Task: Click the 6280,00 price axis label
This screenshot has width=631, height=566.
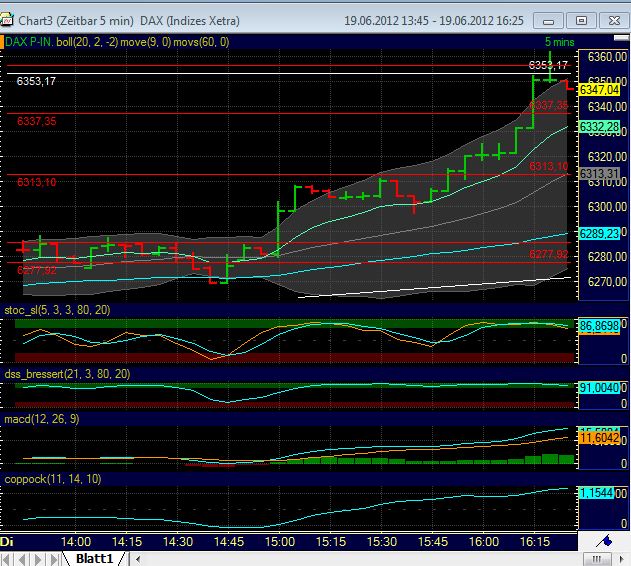Action: [607, 256]
